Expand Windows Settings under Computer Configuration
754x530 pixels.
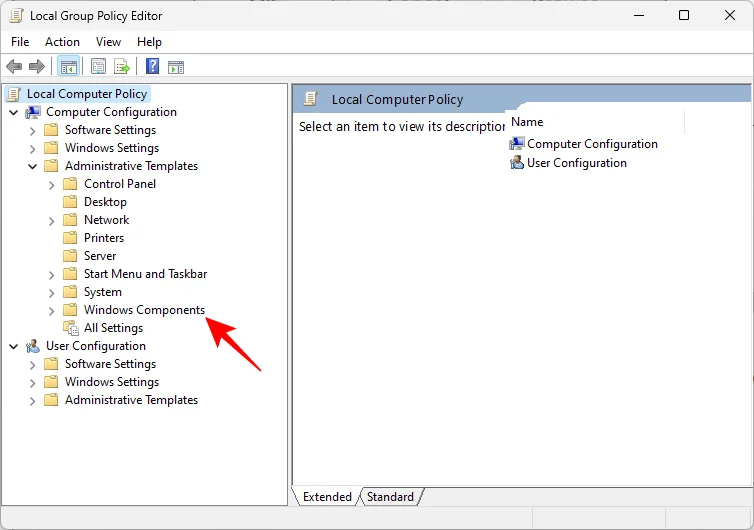coord(32,149)
